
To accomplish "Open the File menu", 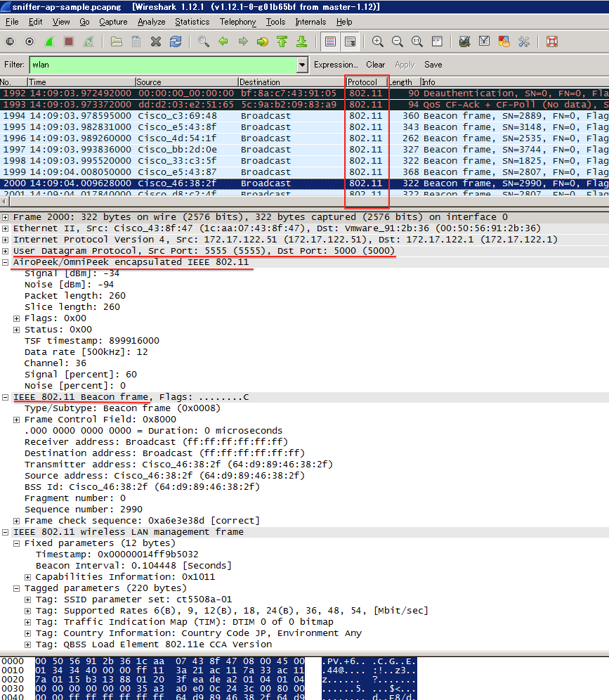I will click(x=12, y=22).
